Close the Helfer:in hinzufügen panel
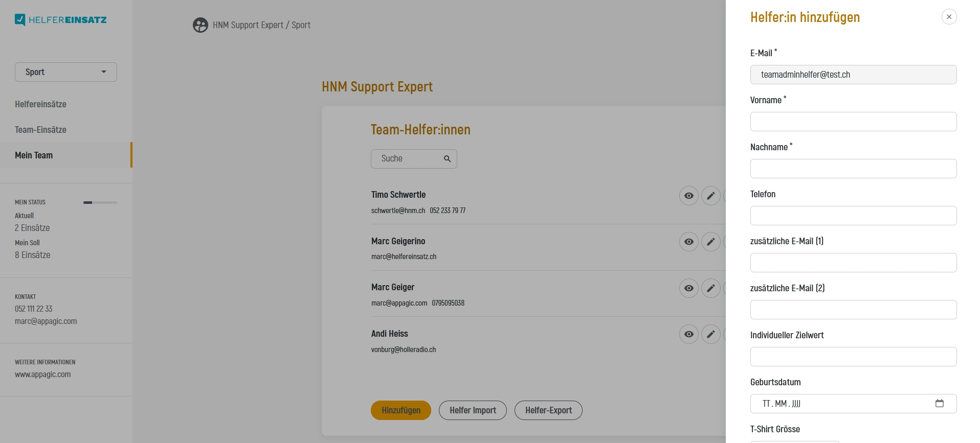Image resolution: width=980 pixels, height=443 pixels. 949,17
